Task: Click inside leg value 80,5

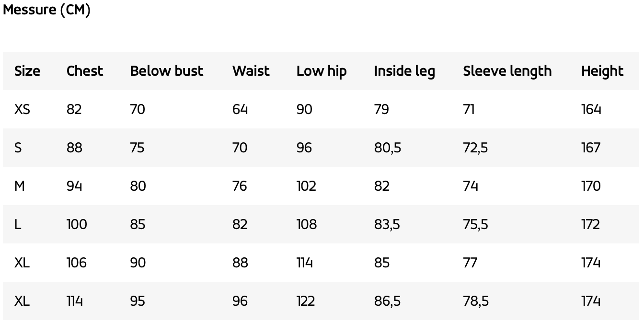Action: pyautogui.click(x=388, y=148)
